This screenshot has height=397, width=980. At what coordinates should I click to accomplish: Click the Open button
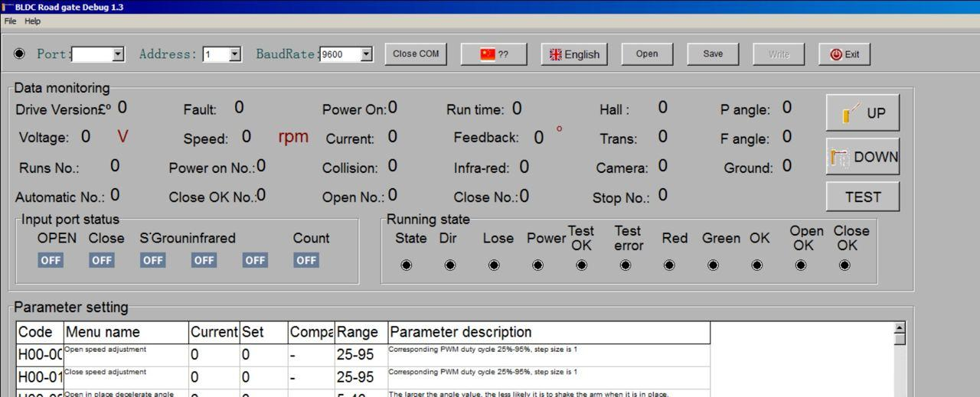pyautogui.click(x=647, y=54)
